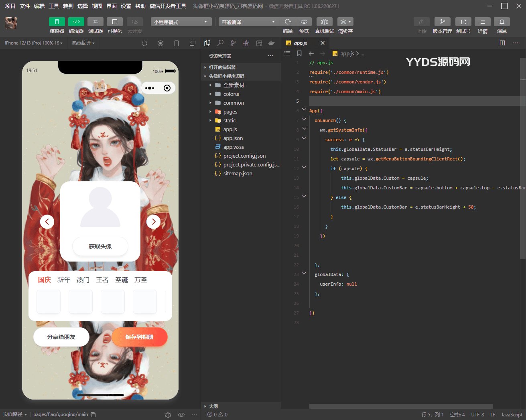Click the docker whale icon
This screenshot has height=420, width=526.
click(x=272, y=43)
